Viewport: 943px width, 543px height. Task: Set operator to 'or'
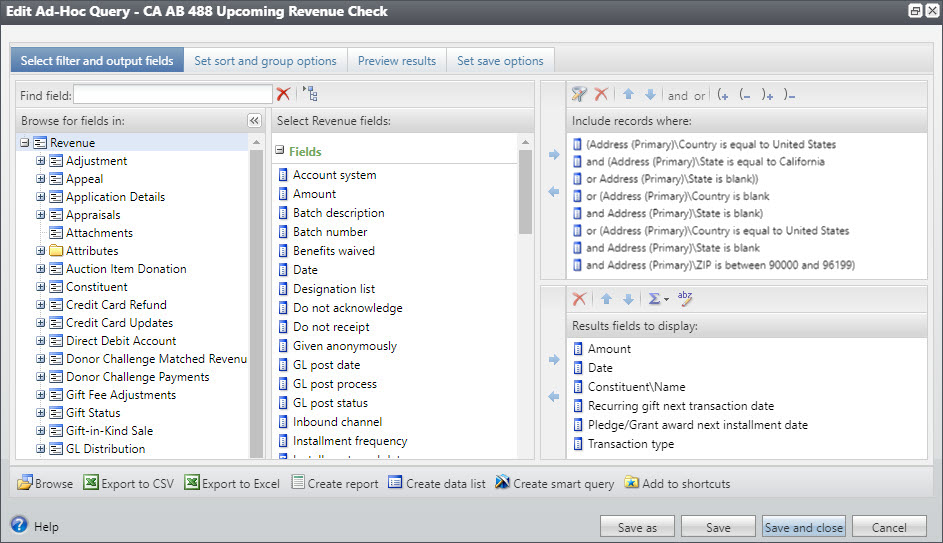(x=699, y=96)
